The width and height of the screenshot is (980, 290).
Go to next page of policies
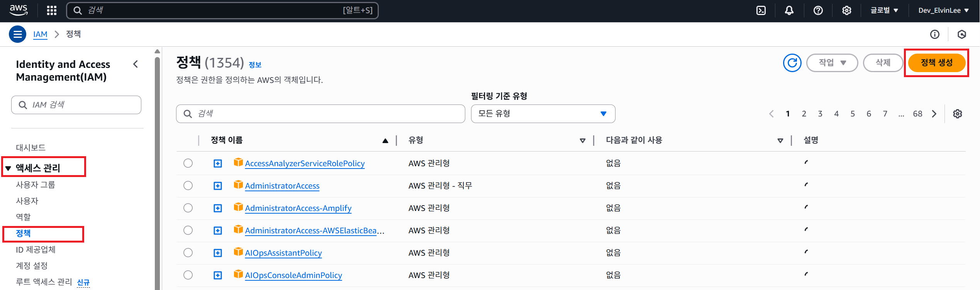934,114
